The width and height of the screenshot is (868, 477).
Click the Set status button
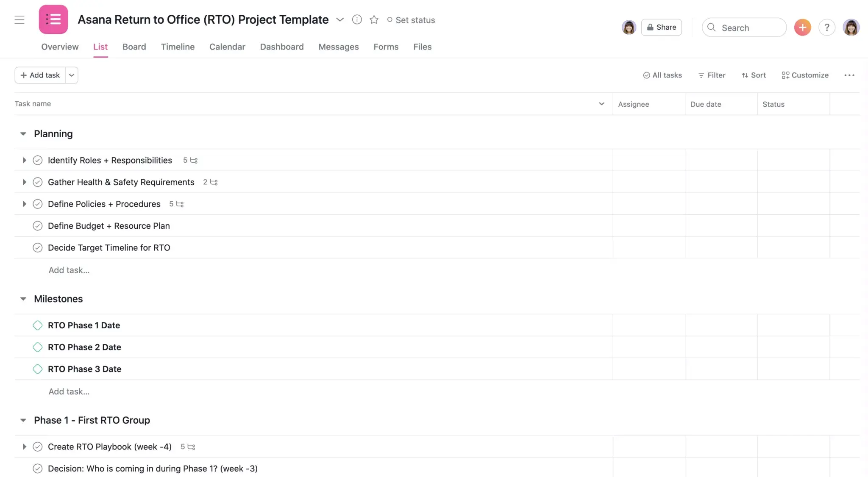[x=411, y=19]
